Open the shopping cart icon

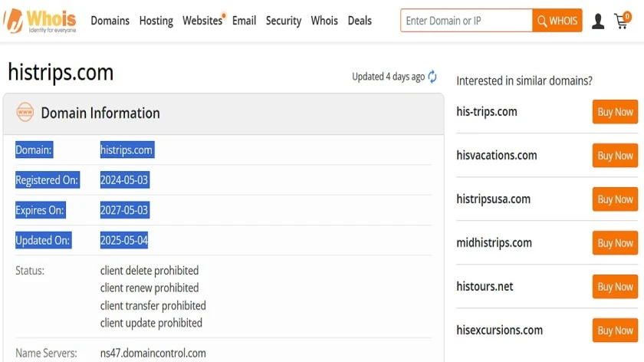[623, 20]
